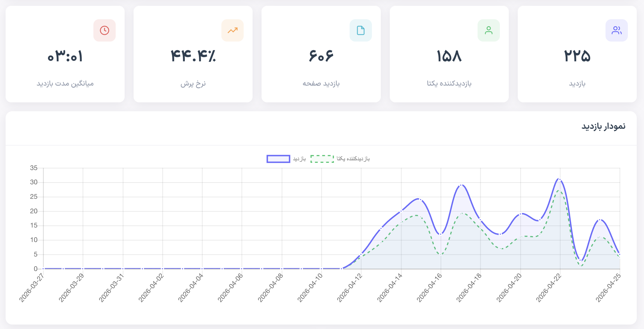
Task: Click the 2026-03-27 x-axis date label
Action: point(32,288)
